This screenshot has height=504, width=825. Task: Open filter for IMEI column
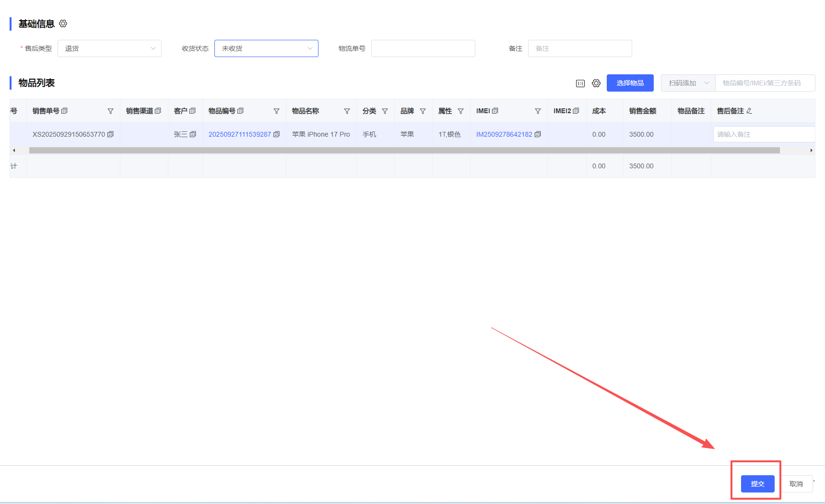tap(538, 111)
